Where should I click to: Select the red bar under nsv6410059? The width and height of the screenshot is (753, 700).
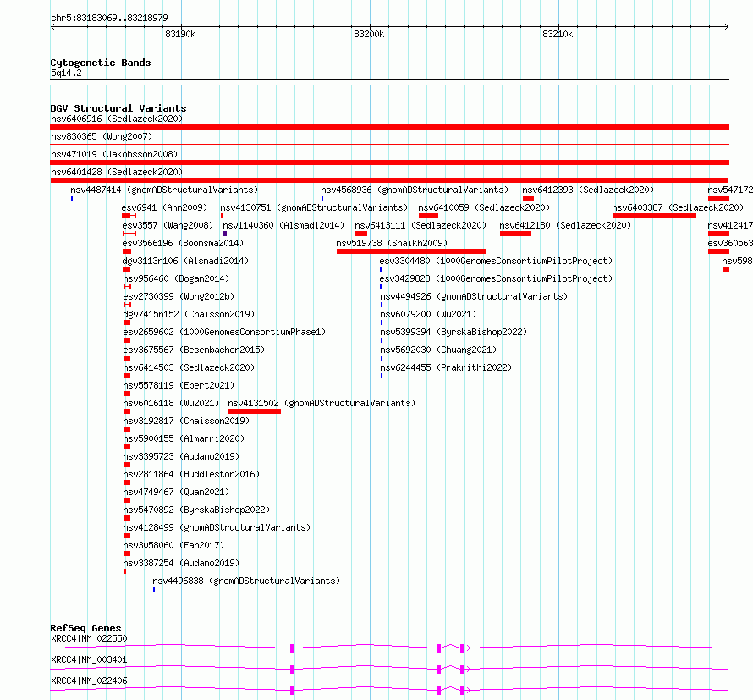(x=428, y=216)
